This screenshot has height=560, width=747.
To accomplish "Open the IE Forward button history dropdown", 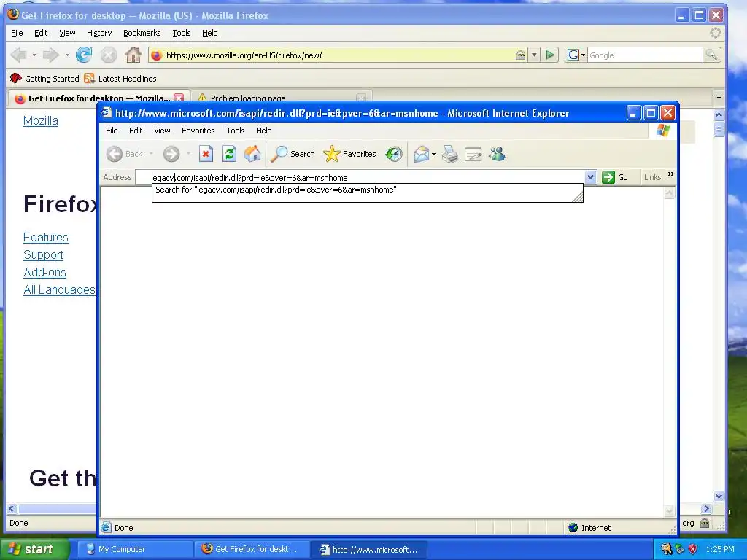I will point(188,154).
